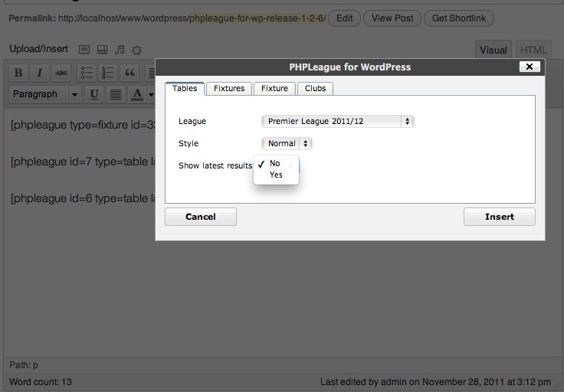The height and width of the screenshot is (392, 564).
Task: Switch to the Tables tab
Action: [x=185, y=88]
